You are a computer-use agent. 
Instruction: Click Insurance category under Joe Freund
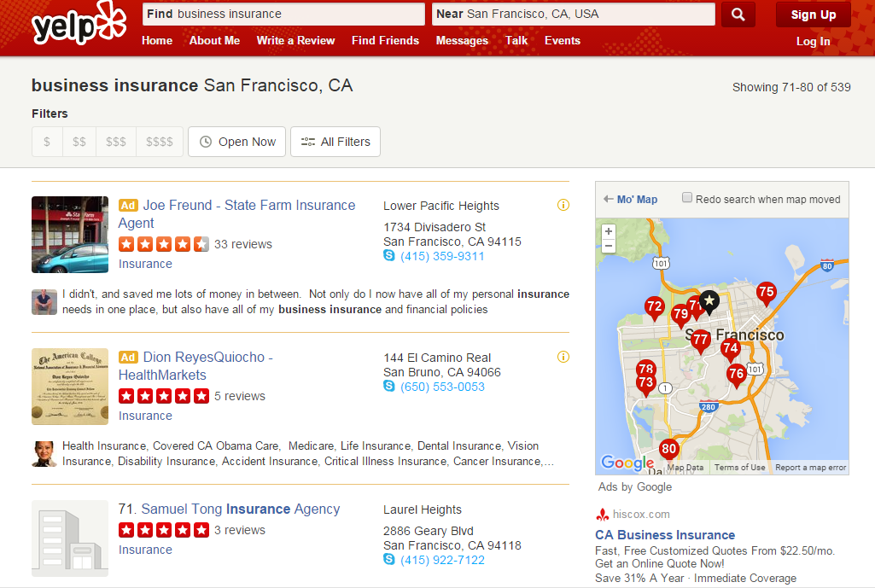coord(145,264)
